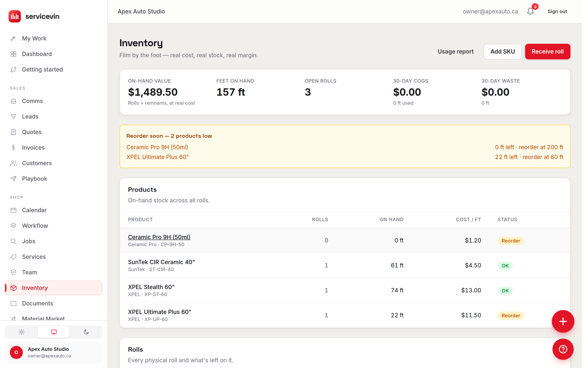Click the Services tag icon
This screenshot has width=588, height=368.
tap(13, 257)
